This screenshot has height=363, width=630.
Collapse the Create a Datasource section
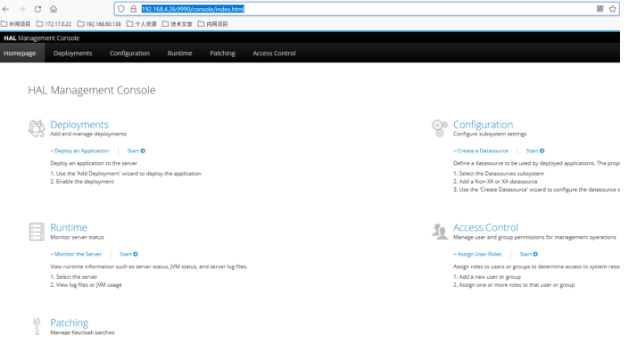pos(481,151)
